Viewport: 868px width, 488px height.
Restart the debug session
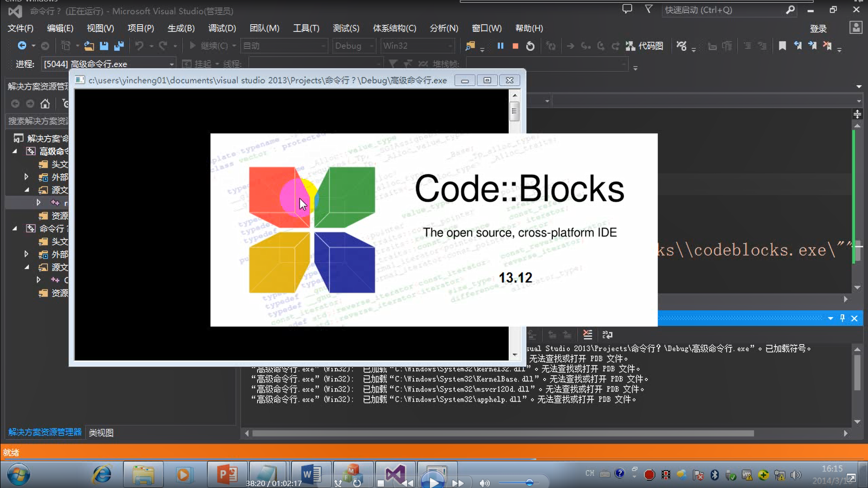pyautogui.click(x=530, y=46)
